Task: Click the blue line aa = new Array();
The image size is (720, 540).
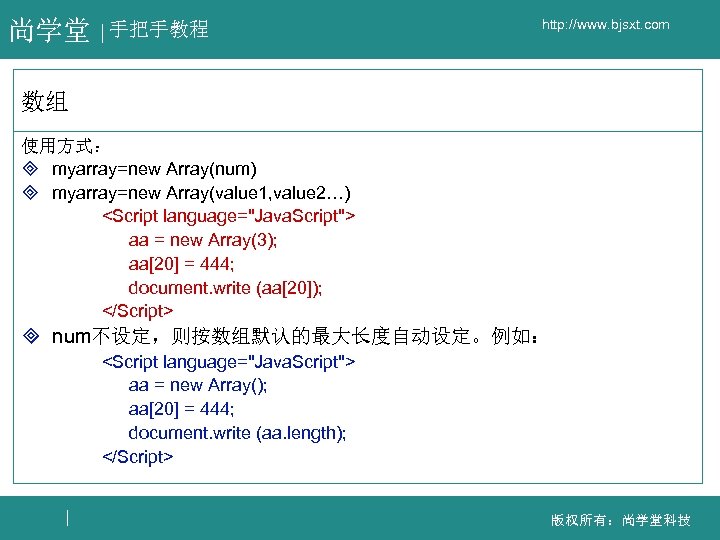Action: (x=197, y=385)
